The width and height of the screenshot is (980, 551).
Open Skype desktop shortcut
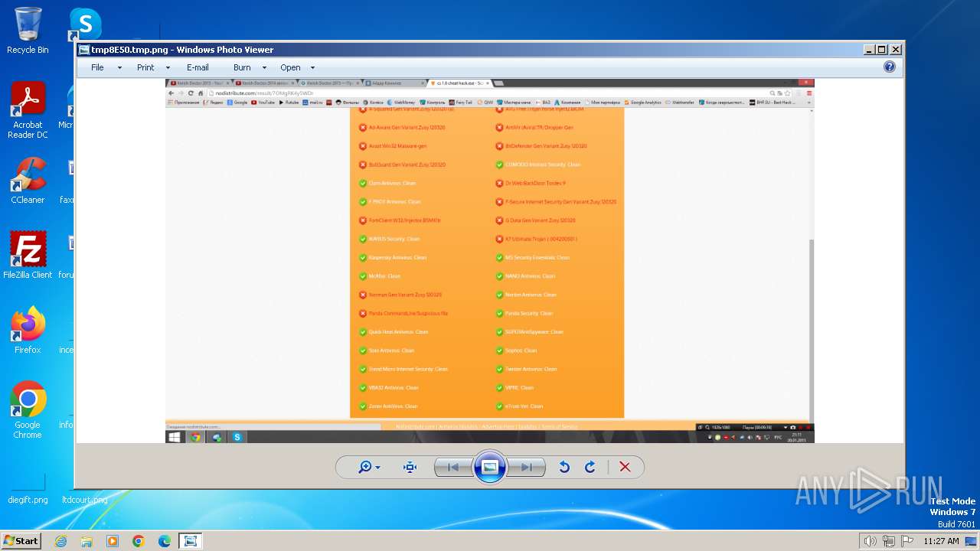pyautogui.click(x=84, y=24)
